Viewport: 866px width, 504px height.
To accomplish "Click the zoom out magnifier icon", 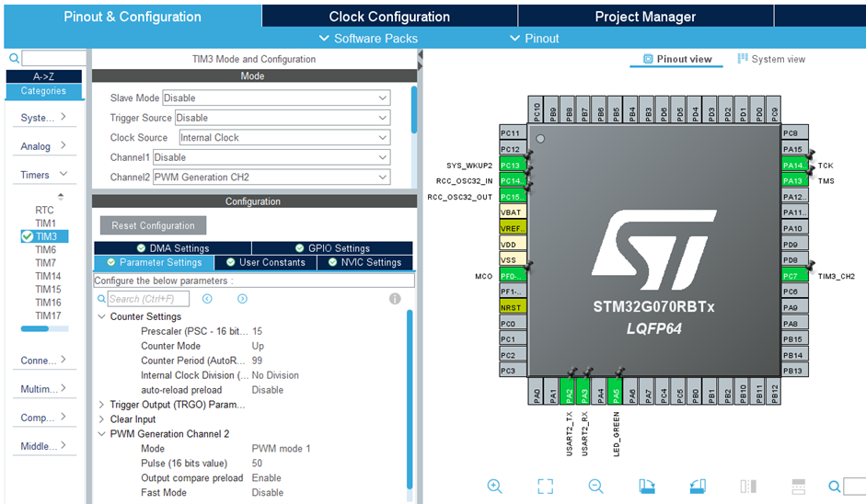I will (595, 487).
